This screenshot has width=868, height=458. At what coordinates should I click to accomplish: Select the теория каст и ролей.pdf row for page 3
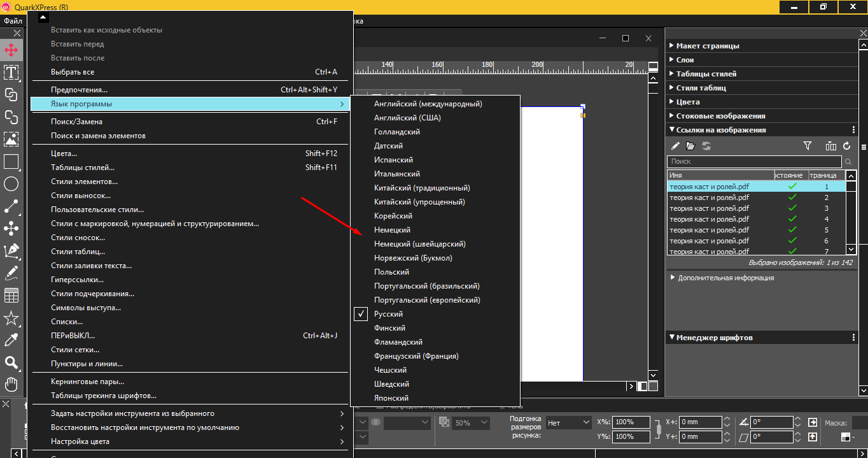[757, 208]
